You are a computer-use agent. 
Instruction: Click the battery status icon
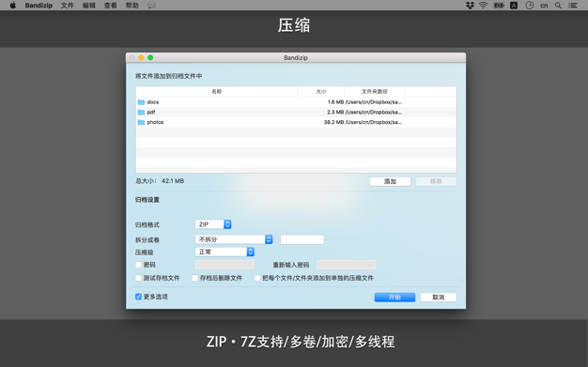[x=499, y=6]
